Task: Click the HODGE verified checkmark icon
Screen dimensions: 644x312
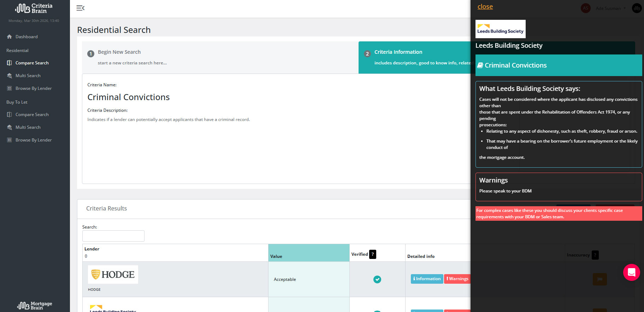Action: point(377,279)
